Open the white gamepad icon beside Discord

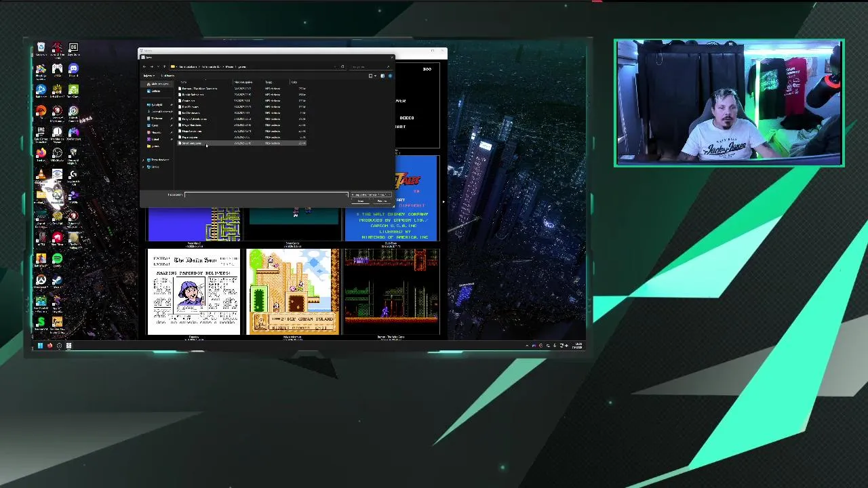57,69
